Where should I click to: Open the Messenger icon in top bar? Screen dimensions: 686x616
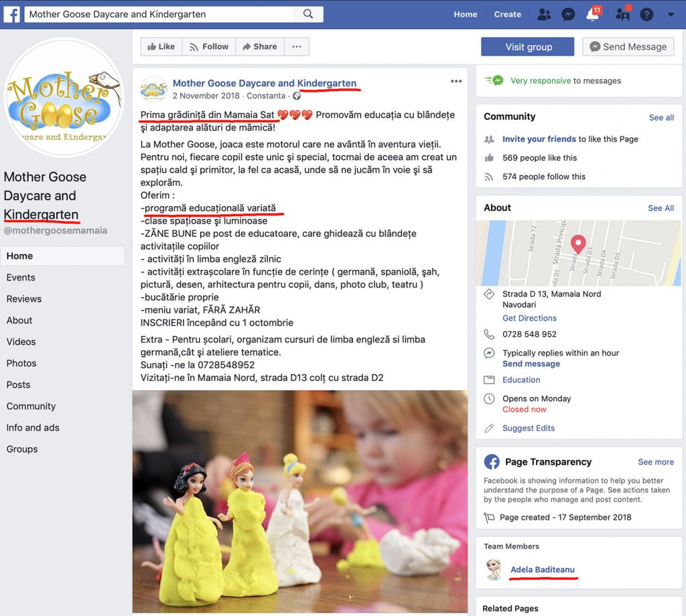coord(568,15)
